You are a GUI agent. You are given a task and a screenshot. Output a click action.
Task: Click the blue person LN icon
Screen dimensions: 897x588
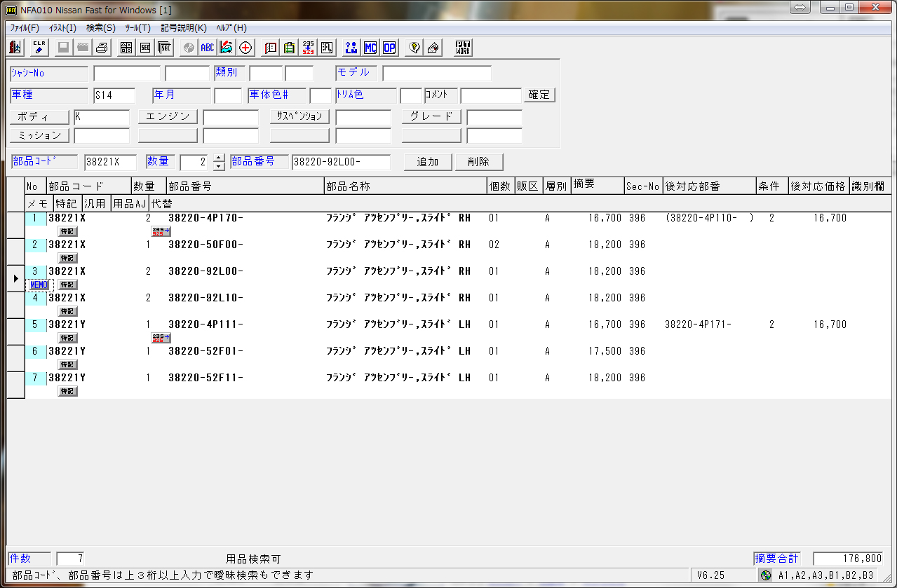click(351, 48)
